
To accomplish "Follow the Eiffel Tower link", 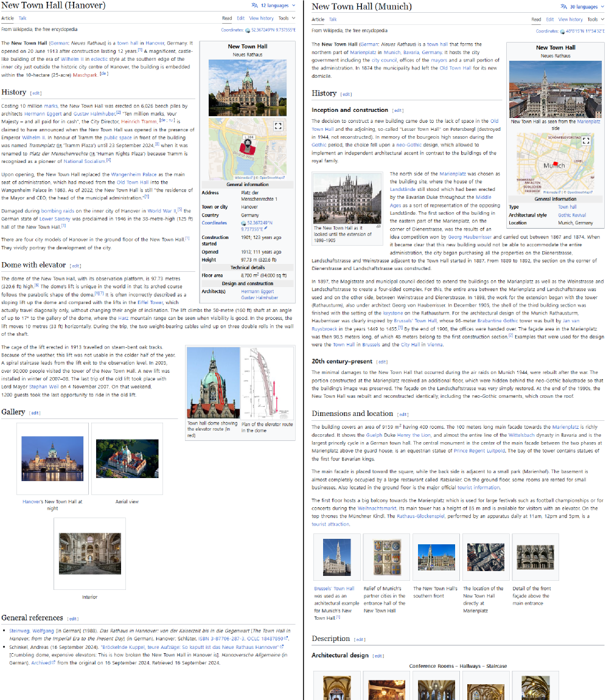I will (150, 303).
